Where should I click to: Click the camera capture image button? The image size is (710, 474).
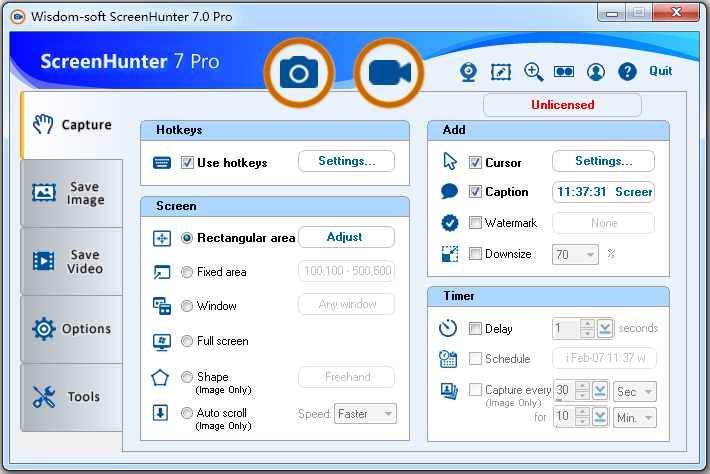pyautogui.click(x=298, y=73)
